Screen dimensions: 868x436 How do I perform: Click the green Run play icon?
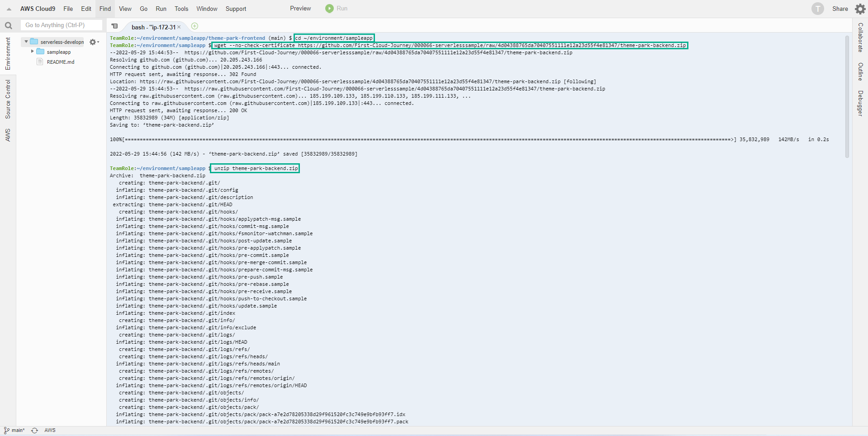[x=329, y=9]
